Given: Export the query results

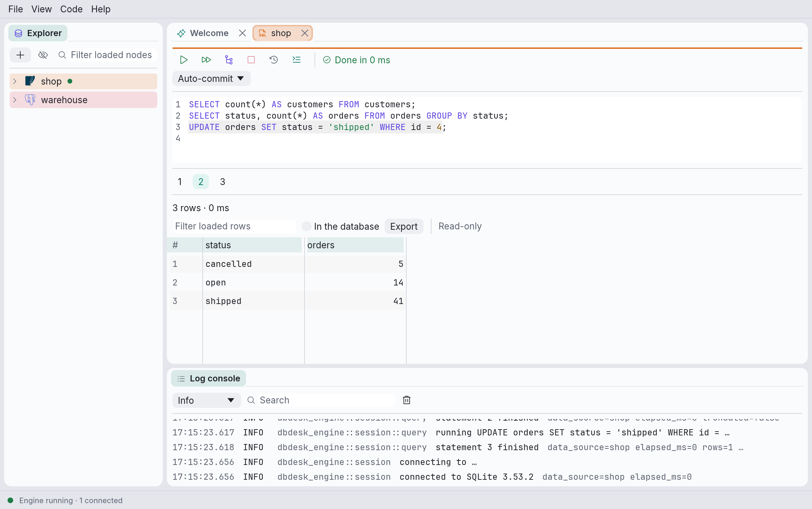Looking at the screenshot, I should tap(404, 226).
